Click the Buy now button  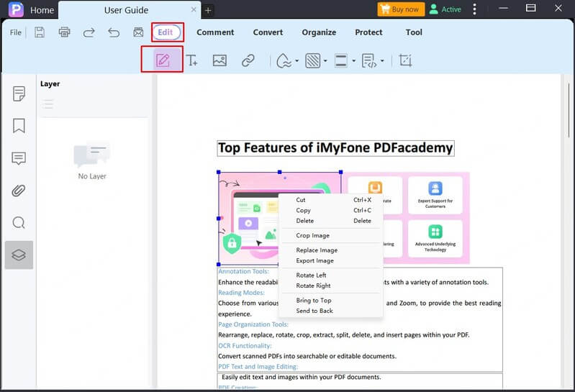pos(401,9)
